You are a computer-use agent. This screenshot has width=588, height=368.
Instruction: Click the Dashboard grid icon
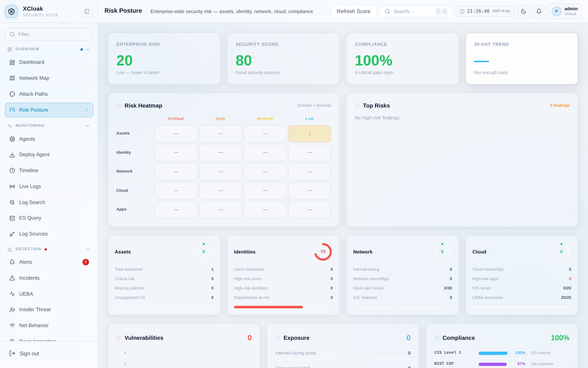click(12, 63)
